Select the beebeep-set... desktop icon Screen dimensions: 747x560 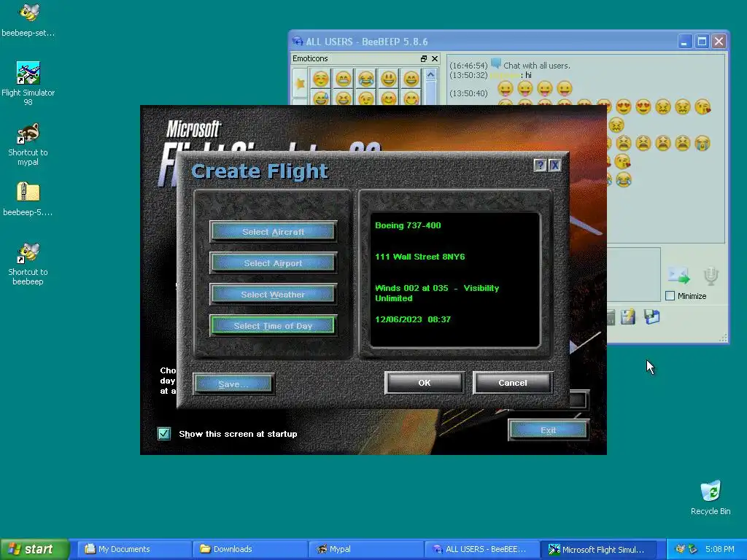(28, 20)
